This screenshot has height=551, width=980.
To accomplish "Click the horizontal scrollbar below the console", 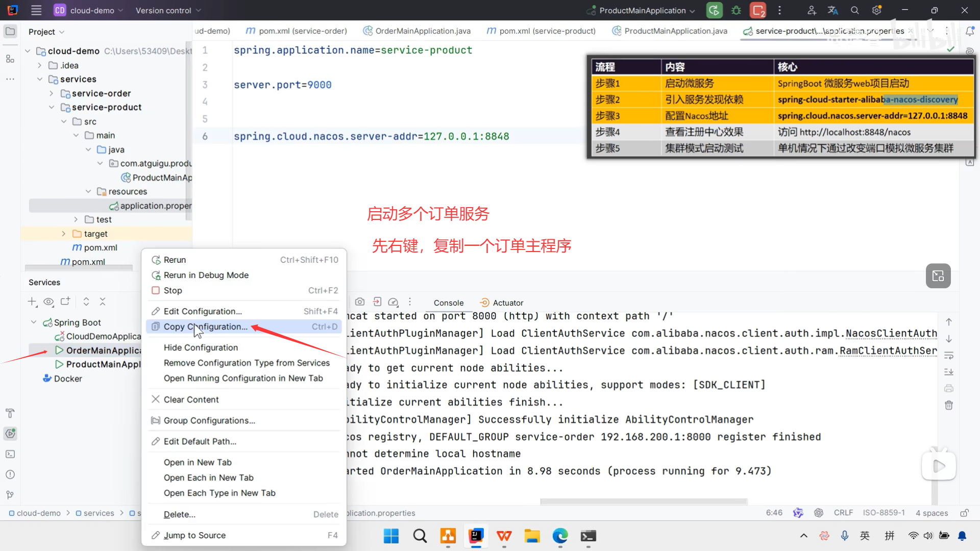I will (643, 502).
